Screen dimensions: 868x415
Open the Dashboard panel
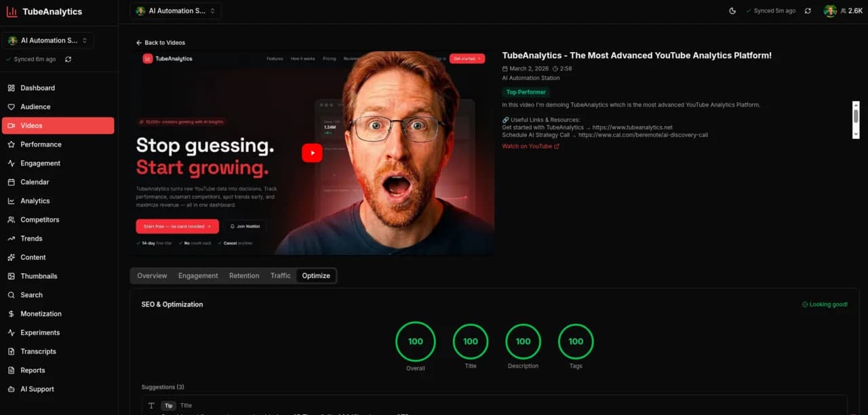click(x=36, y=87)
